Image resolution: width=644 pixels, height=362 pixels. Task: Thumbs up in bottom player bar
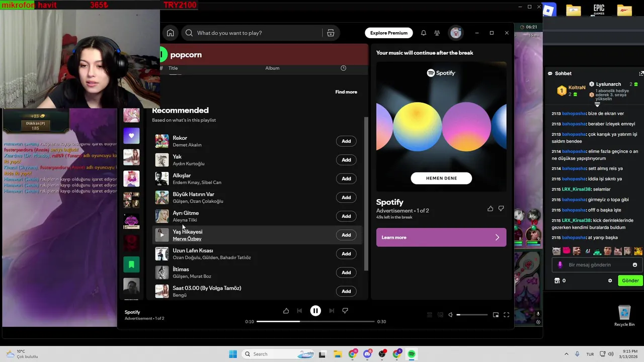click(x=286, y=311)
